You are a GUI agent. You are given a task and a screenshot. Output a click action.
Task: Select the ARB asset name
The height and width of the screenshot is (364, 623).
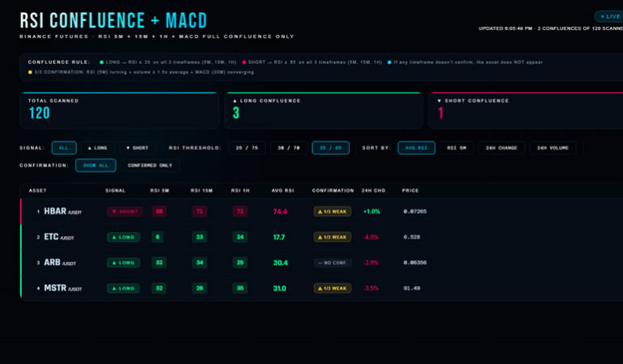click(52, 263)
